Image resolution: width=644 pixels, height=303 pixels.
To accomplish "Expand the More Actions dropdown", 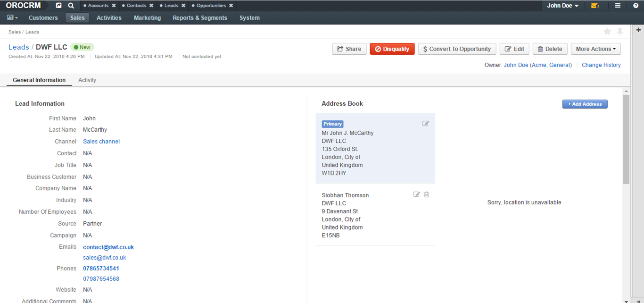I will 595,49.
